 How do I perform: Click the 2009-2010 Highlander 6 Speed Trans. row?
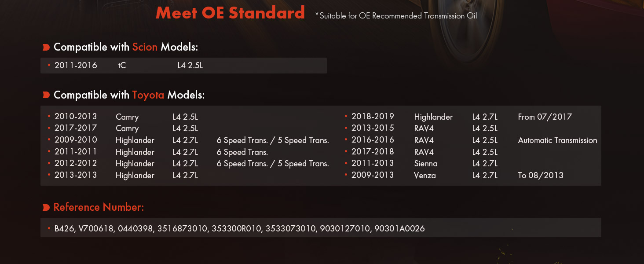(x=188, y=140)
